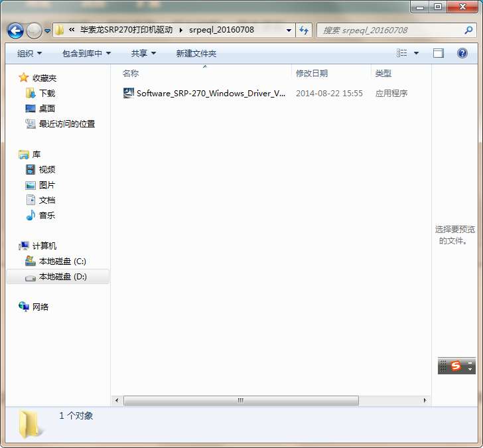Open the 共享 menu

pos(143,54)
